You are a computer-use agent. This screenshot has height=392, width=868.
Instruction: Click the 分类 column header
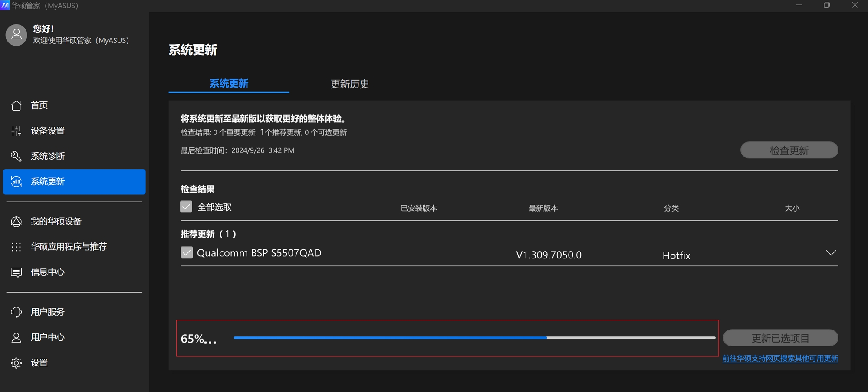click(x=671, y=208)
